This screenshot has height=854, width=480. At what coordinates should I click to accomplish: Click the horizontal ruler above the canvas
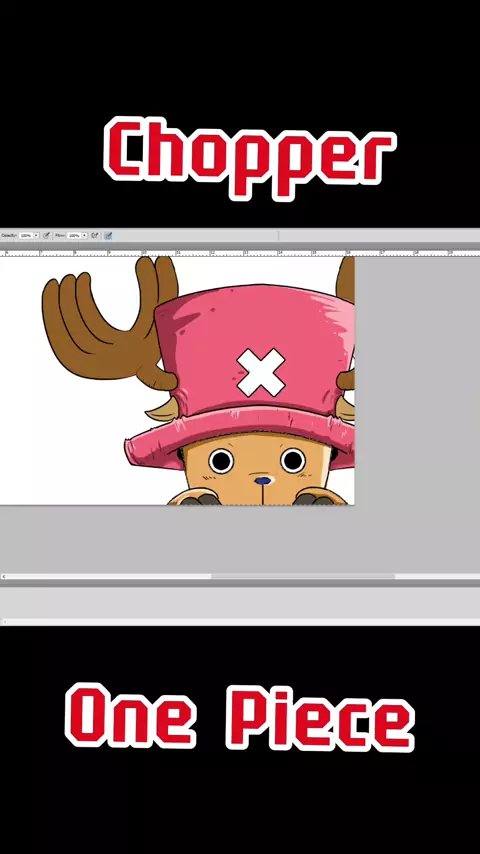tap(240, 253)
